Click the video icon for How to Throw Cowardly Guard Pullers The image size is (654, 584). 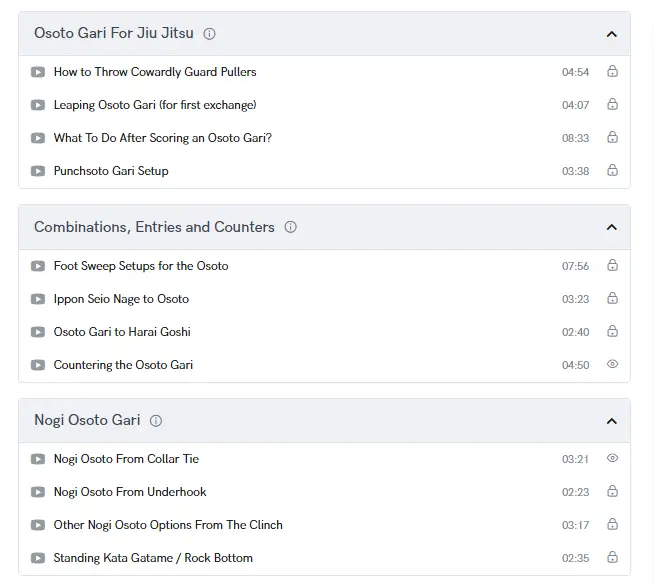coord(38,72)
